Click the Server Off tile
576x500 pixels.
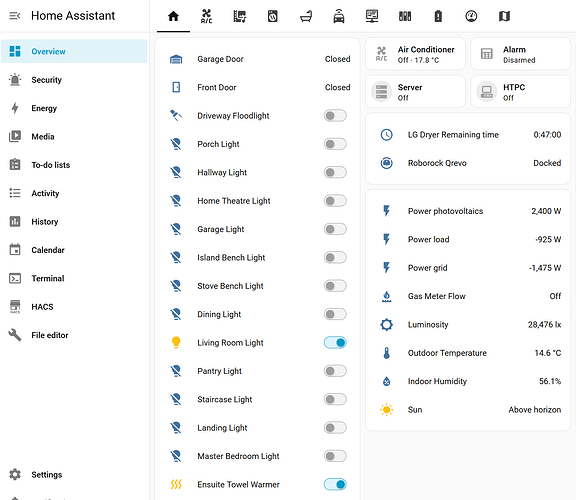click(415, 92)
